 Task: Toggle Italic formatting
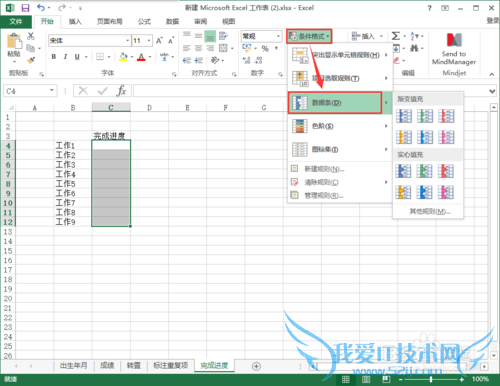coord(65,57)
